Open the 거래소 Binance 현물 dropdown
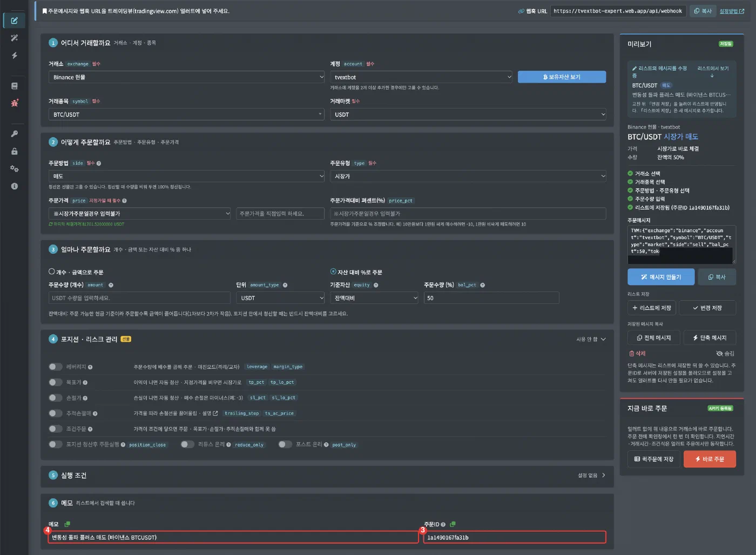Viewport: 756px width, 555px height. pyautogui.click(x=186, y=77)
